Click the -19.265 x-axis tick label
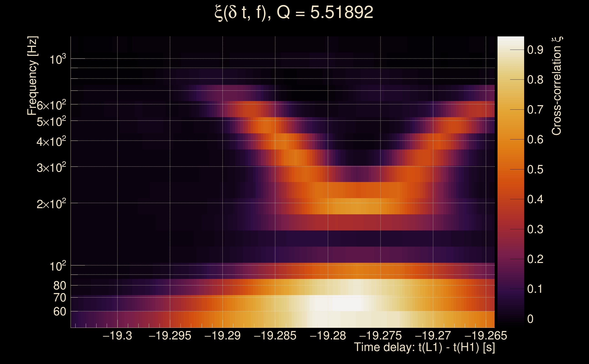This screenshot has width=589, height=364. tap(486, 336)
